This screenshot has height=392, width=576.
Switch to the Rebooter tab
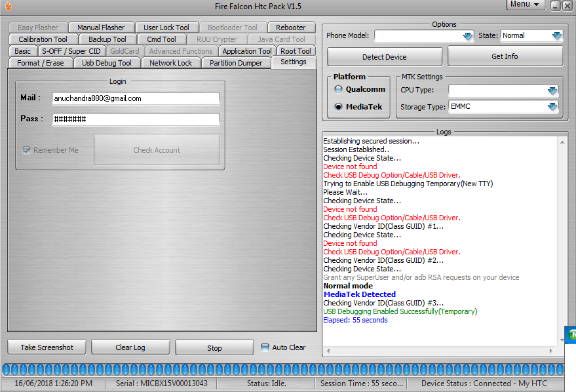[291, 28]
